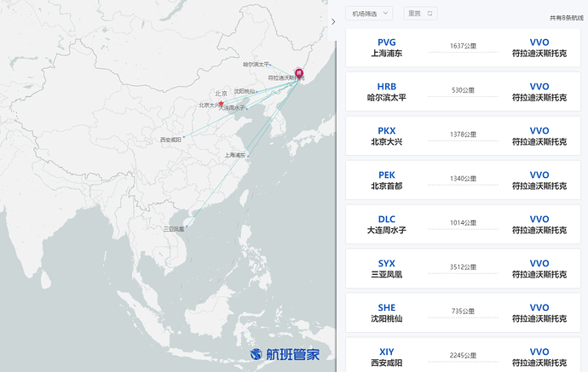
Task: Collapse the route list panel with arrow
Action: click(333, 20)
